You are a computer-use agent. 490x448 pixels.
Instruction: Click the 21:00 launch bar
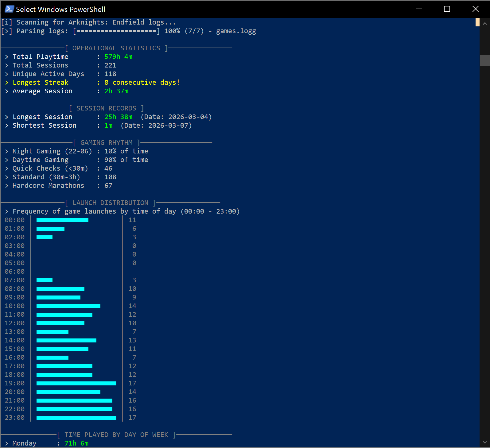[x=74, y=400]
